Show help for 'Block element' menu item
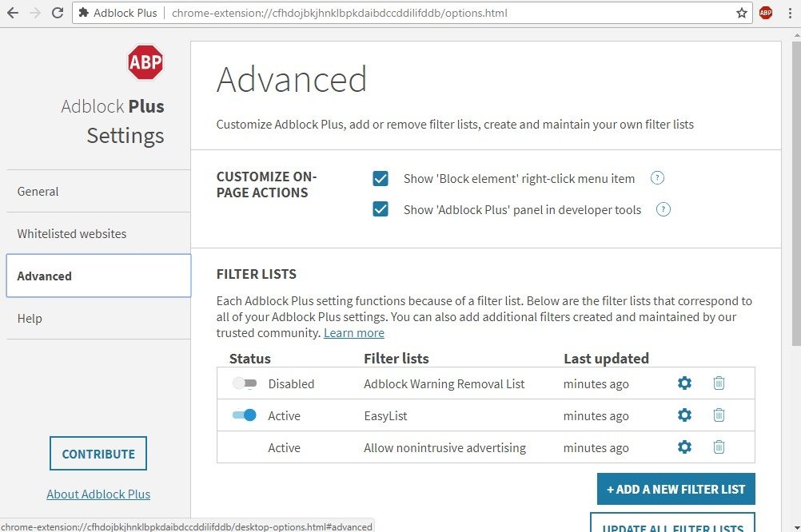801x532 pixels. [x=657, y=178]
